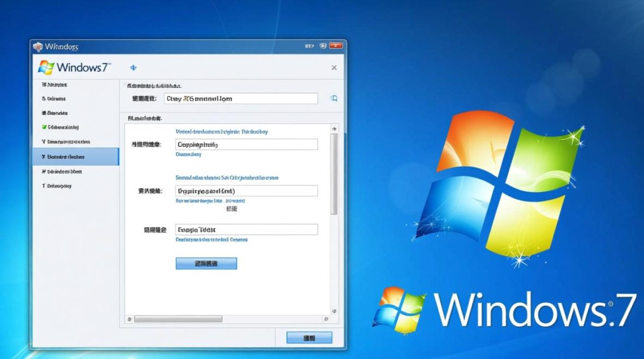The image size is (644, 359).
Task: Click the magnifying glass search icon
Action: [x=334, y=98]
